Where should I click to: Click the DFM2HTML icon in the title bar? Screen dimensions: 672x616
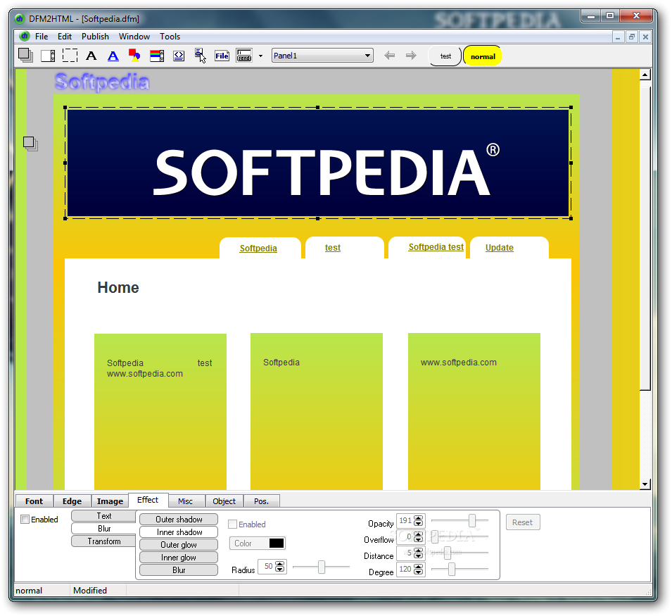coord(20,19)
